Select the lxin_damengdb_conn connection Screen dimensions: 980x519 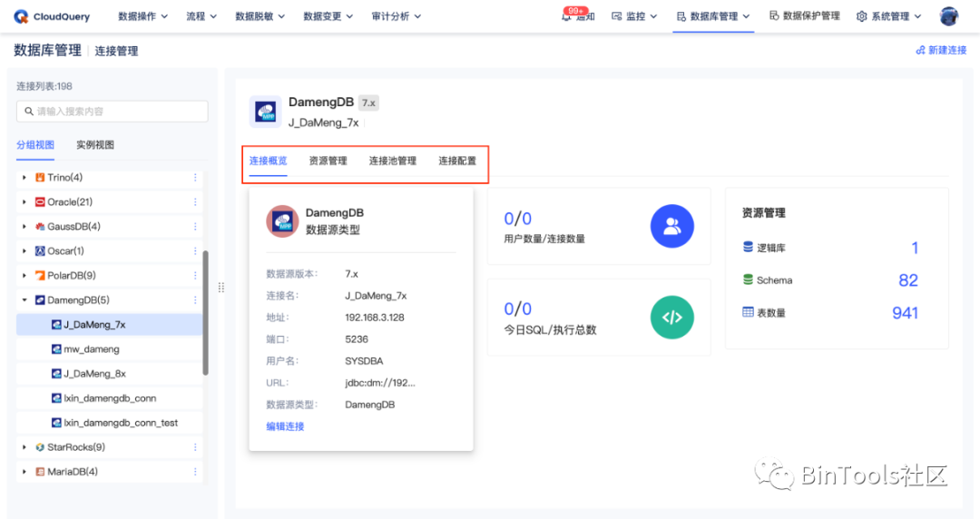110,398
